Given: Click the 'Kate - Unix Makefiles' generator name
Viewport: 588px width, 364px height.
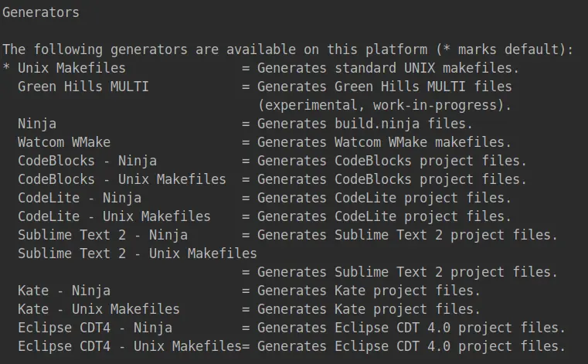Looking at the screenshot, I should [x=99, y=309].
